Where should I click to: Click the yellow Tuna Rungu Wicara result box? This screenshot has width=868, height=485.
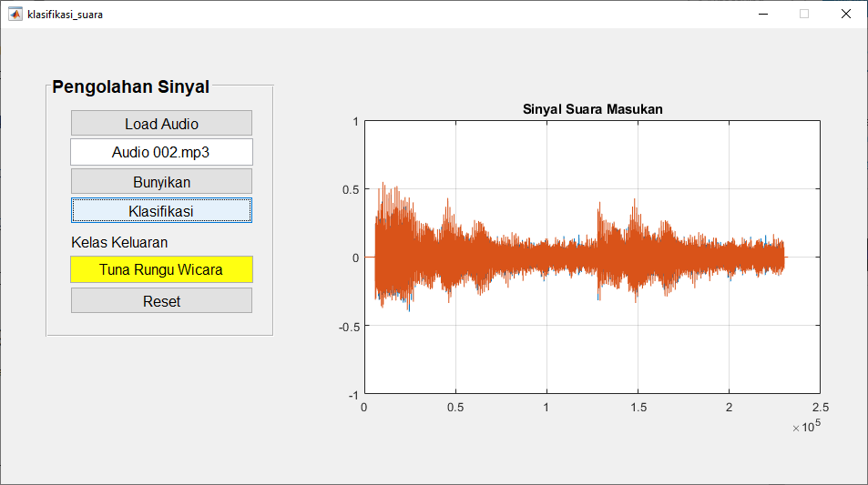click(161, 269)
